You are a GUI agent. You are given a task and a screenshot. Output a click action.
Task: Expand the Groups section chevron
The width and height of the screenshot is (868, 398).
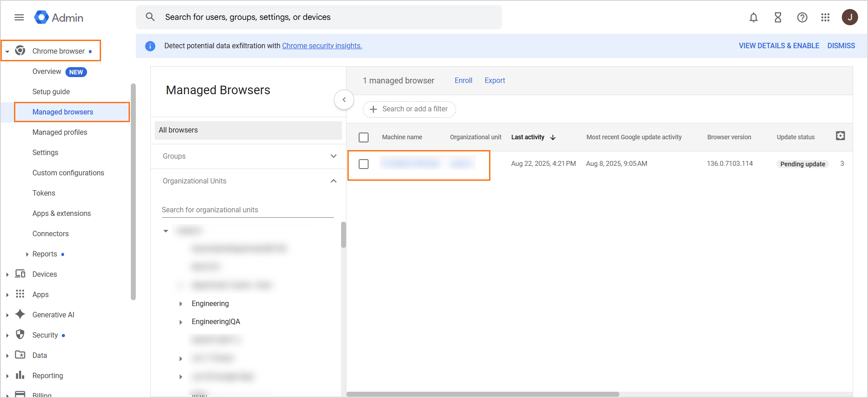333,156
